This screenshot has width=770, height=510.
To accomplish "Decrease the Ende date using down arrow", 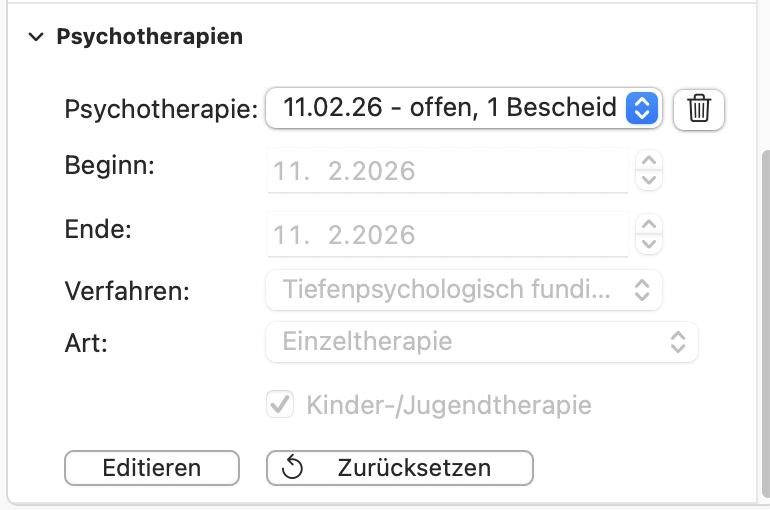I will click(x=649, y=244).
